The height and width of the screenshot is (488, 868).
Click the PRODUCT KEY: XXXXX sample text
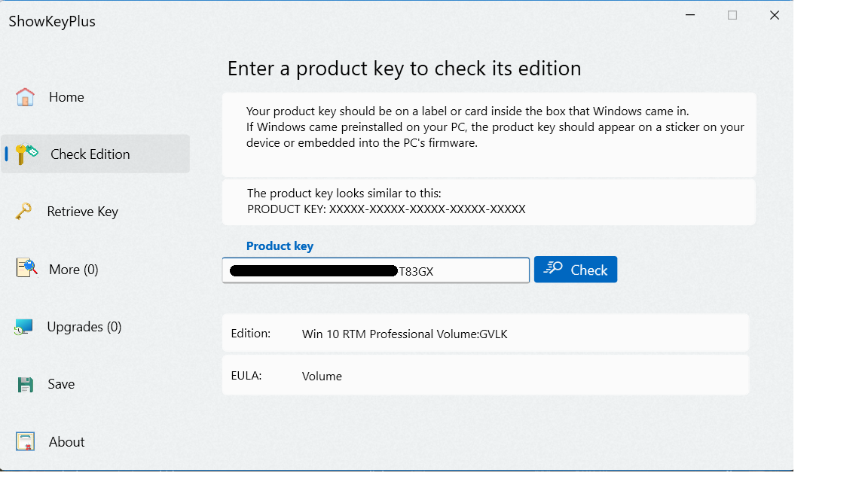387,209
